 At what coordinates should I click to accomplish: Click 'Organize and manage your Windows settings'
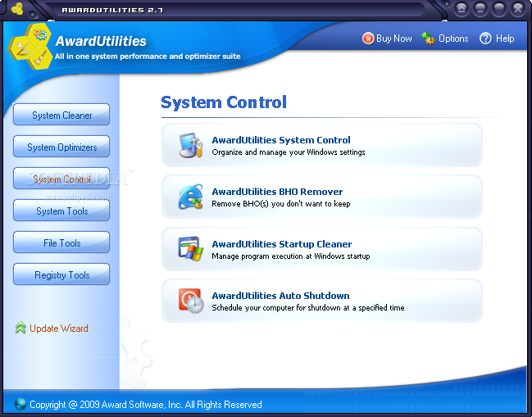(x=289, y=152)
